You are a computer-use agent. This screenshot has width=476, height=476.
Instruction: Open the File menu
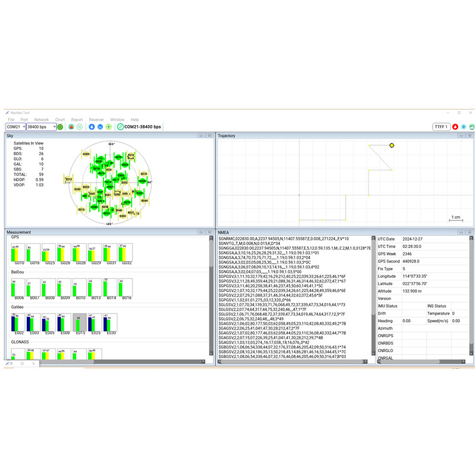click(x=11, y=120)
